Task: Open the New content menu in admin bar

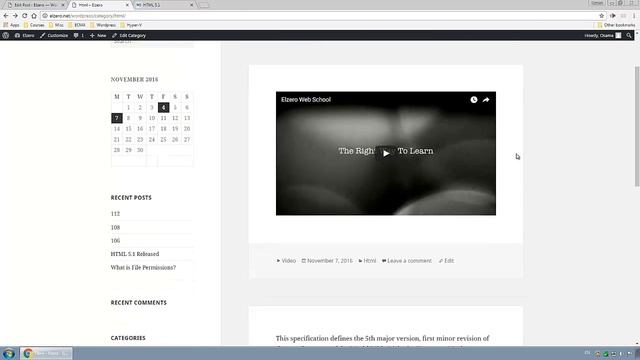Action: coord(98,36)
